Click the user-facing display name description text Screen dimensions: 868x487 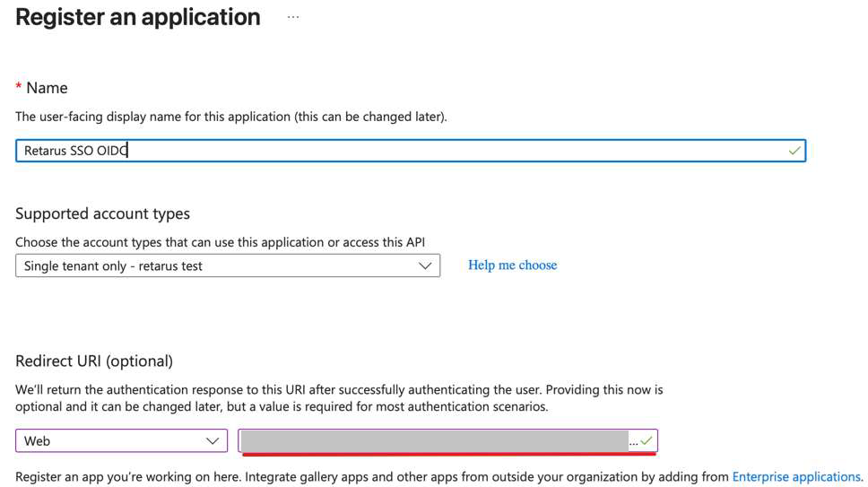point(231,117)
